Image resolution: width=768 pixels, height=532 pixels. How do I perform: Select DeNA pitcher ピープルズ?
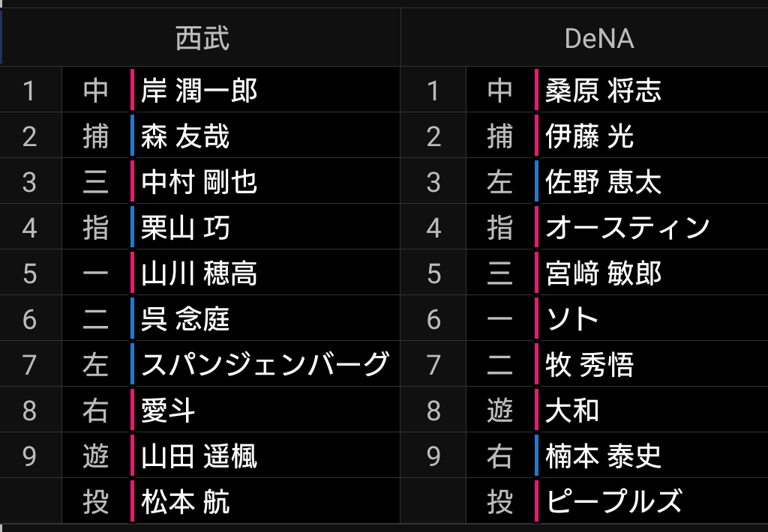614,502
